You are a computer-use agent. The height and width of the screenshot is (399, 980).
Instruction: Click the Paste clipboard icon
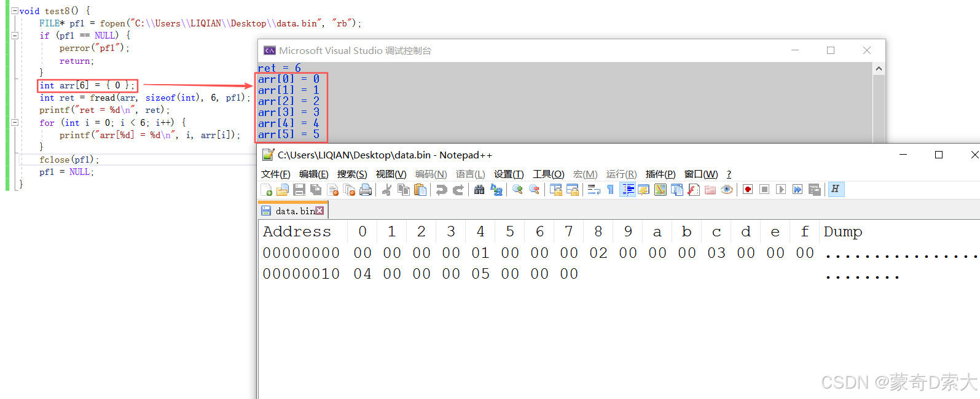click(420, 190)
